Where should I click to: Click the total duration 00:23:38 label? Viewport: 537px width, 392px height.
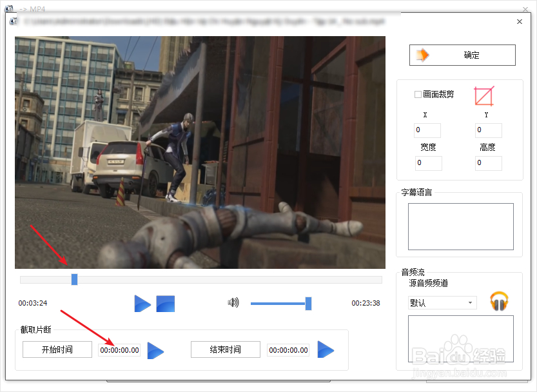[366, 303]
